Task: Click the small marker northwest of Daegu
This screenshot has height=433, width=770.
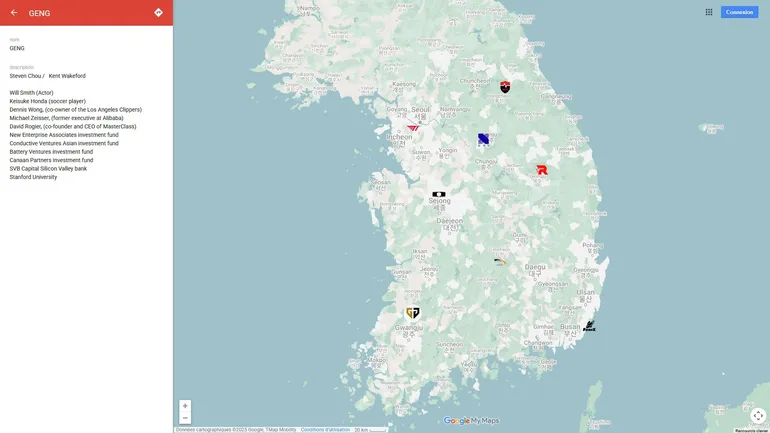Action: 499,261
